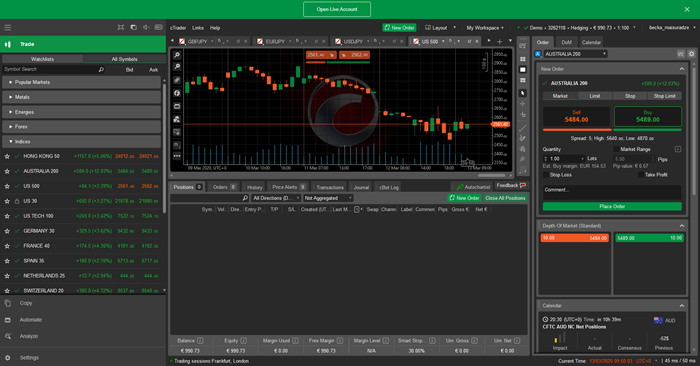Expand the Metals group

tap(81, 97)
